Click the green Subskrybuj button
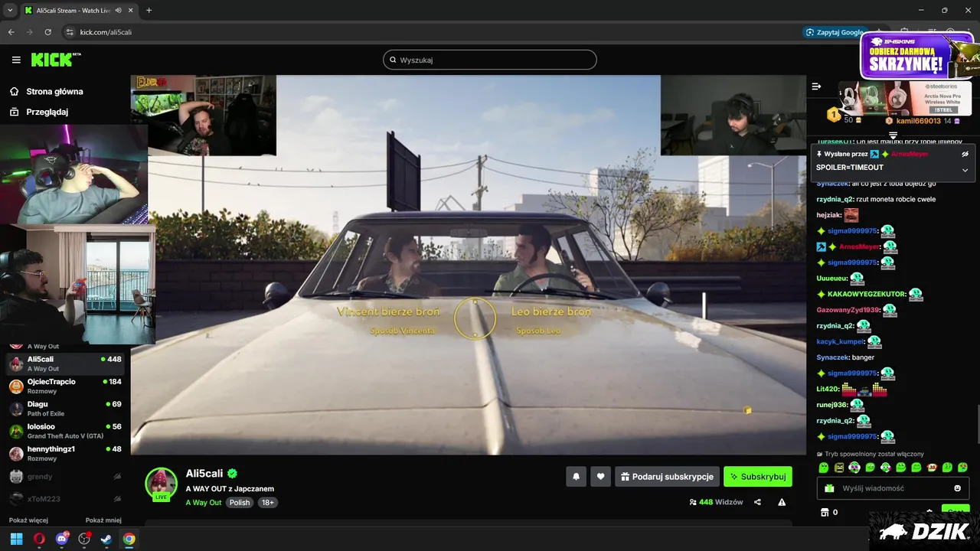The image size is (980, 551). pyautogui.click(x=758, y=477)
